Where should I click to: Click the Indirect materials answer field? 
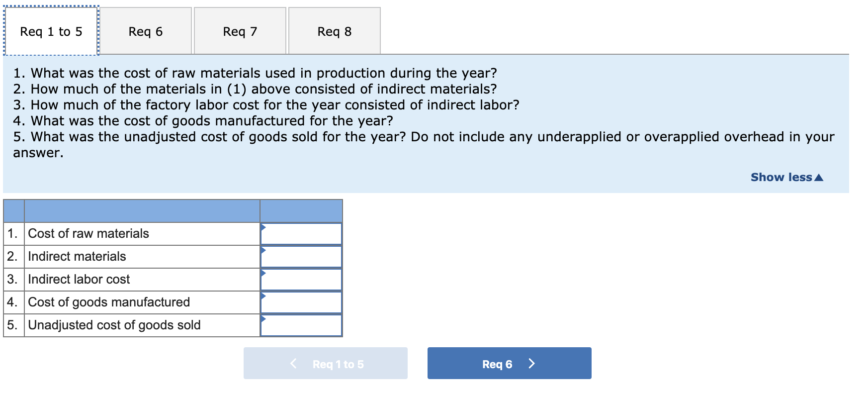[x=301, y=257]
